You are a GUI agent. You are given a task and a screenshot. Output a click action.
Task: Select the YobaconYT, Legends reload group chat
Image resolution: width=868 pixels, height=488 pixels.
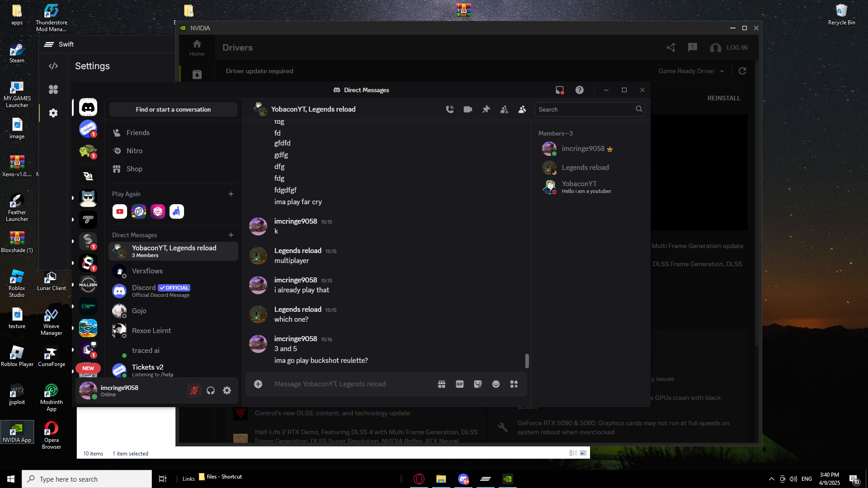pyautogui.click(x=173, y=251)
